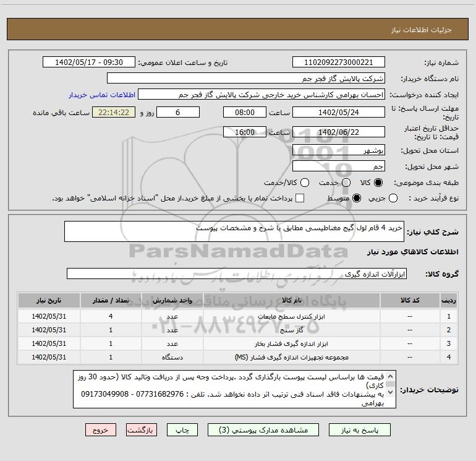Click the نام دستگاه خریدار field
The height and width of the screenshot is (461, 476).
(246, 79)
